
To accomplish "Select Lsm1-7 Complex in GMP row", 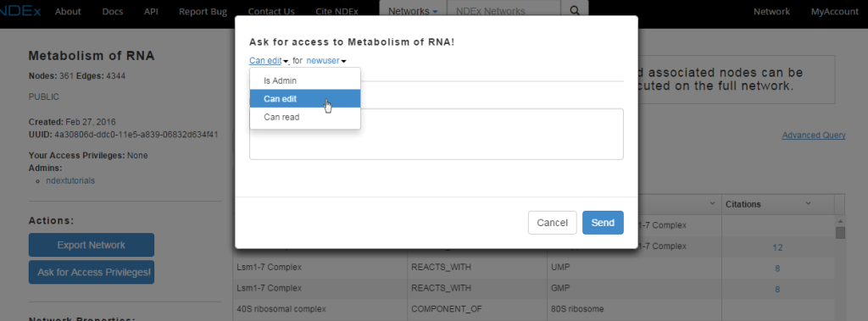I will coord(320,288).
